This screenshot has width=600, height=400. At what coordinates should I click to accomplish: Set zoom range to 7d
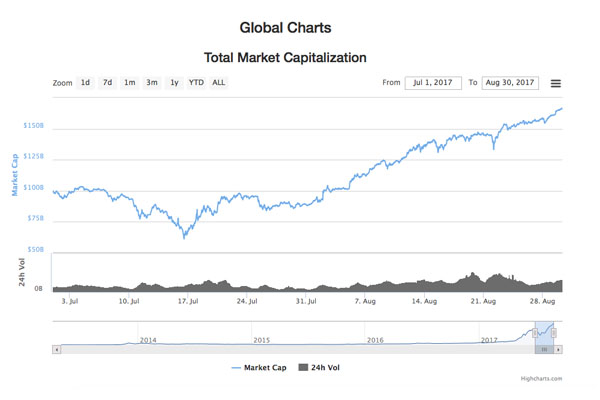point(107,82)
